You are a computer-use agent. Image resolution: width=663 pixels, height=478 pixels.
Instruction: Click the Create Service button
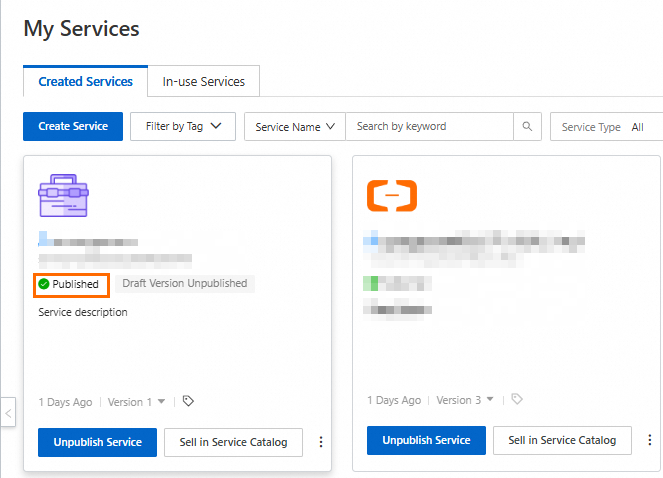coord(73,127)
